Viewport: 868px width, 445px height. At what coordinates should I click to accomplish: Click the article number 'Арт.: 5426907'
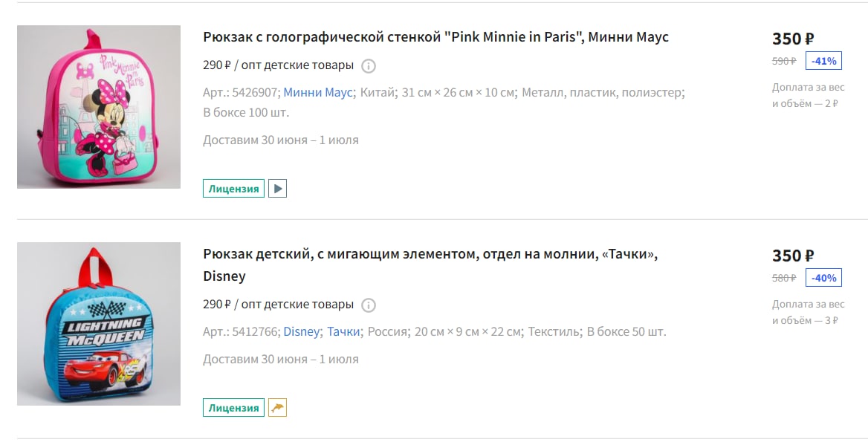(242, 92)
